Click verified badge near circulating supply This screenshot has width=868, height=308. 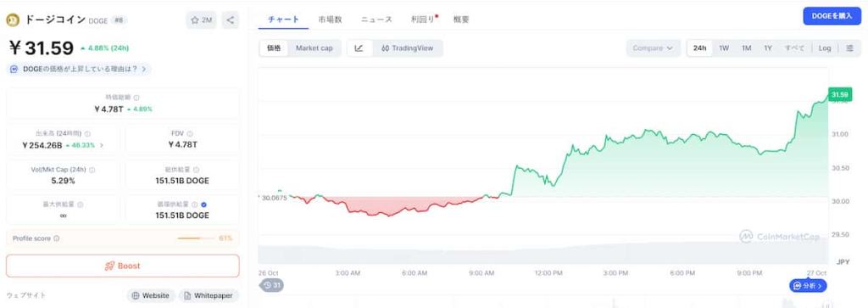click(203, 204)
